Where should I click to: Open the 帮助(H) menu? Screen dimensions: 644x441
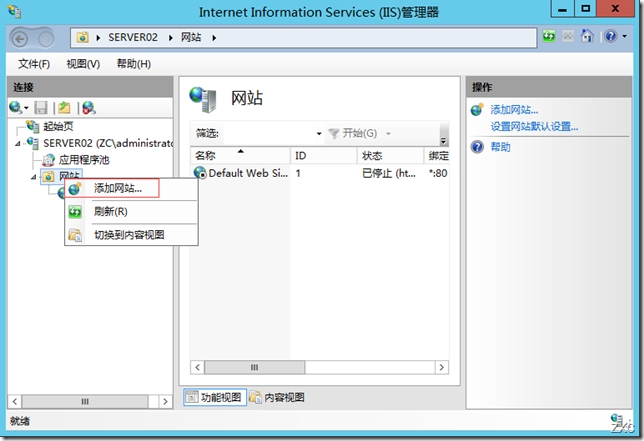(133, 64)
